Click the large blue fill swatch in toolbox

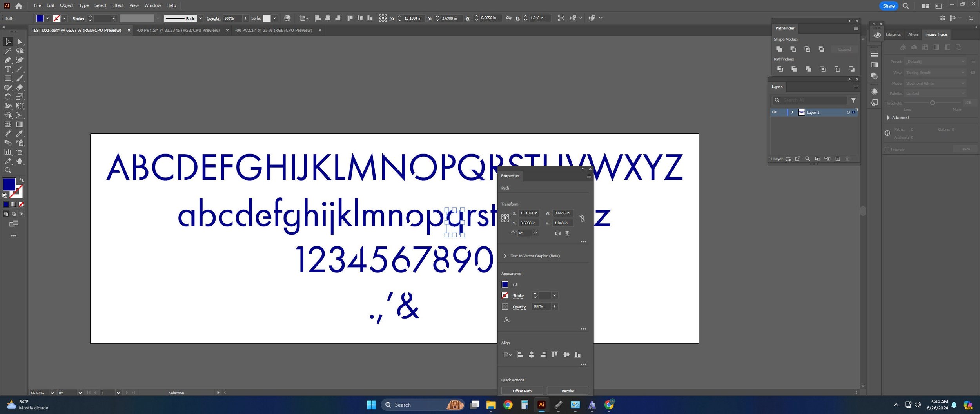click(x=9, y=184)
